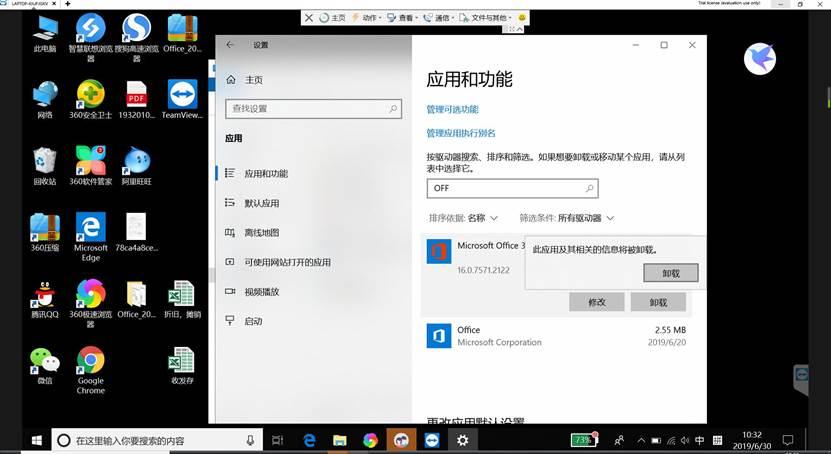The width and height of the screenshot is (831, 454).
Task: Open 文件与其他 menu in remote toolbar
Action: (x=485, y=17)
